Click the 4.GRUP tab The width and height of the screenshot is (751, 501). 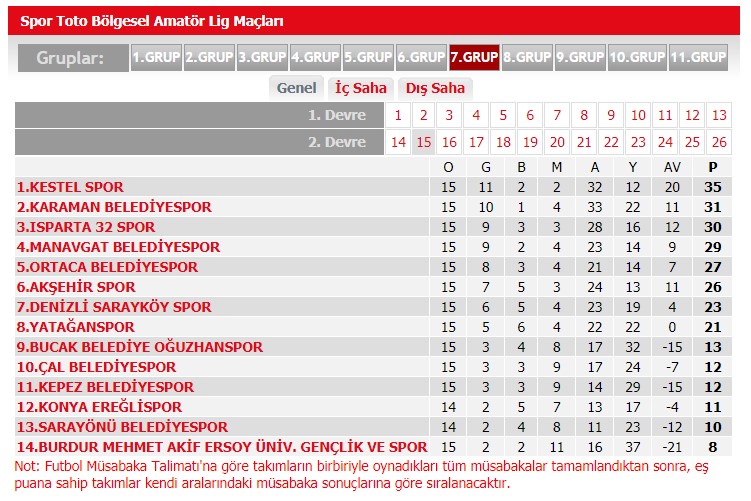pos(315,57)
